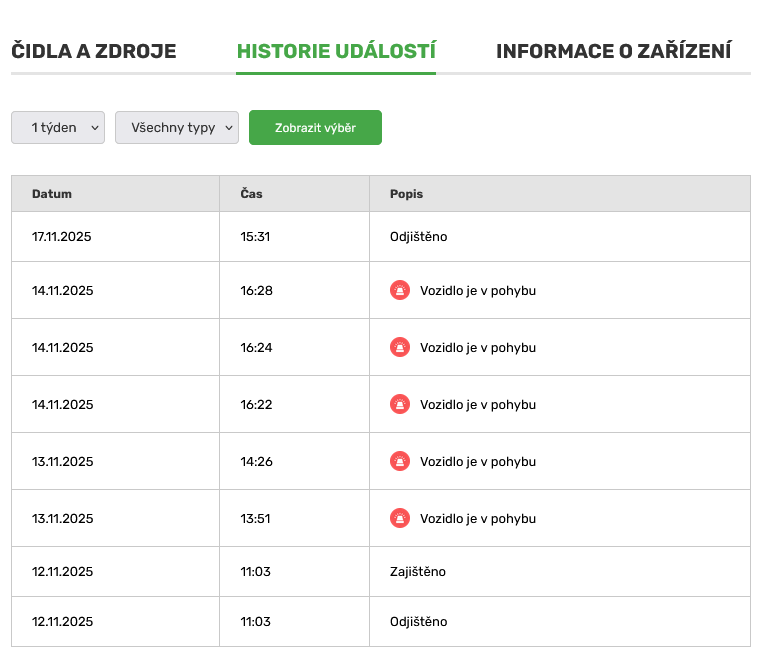Click "Vozidlo je v pohybu" text at 16:28

[x=478, y=291]
